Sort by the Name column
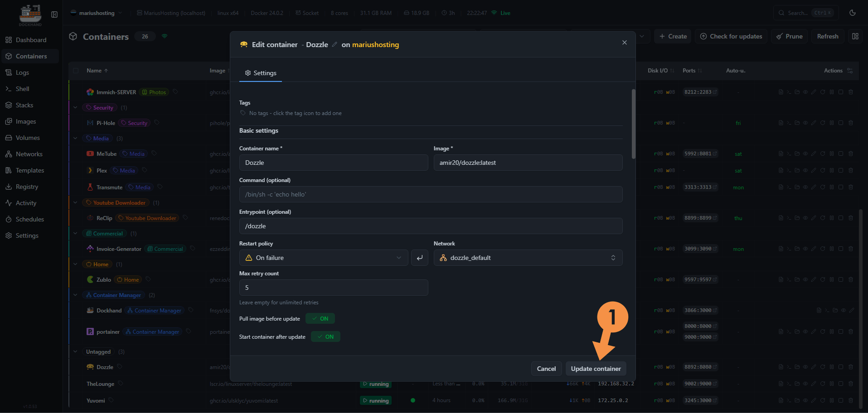The width and height of the screenshot is (868, 413). (x=97, y=71)
